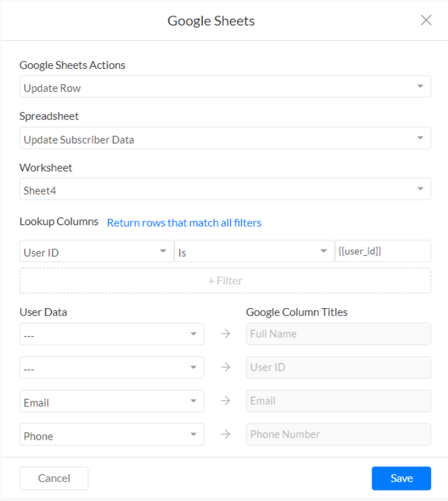
Task: Open the Email user data dropdown
Action: click(x=112, y=401)
